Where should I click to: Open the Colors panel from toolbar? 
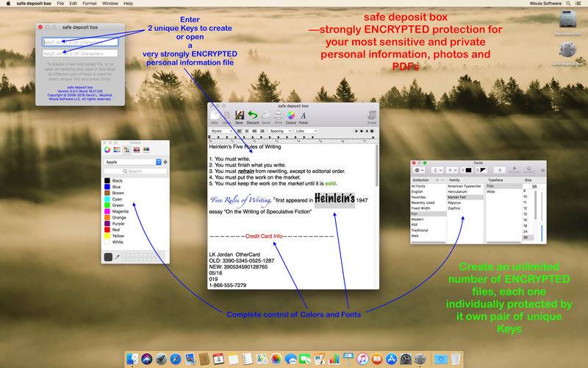(291, 116)
